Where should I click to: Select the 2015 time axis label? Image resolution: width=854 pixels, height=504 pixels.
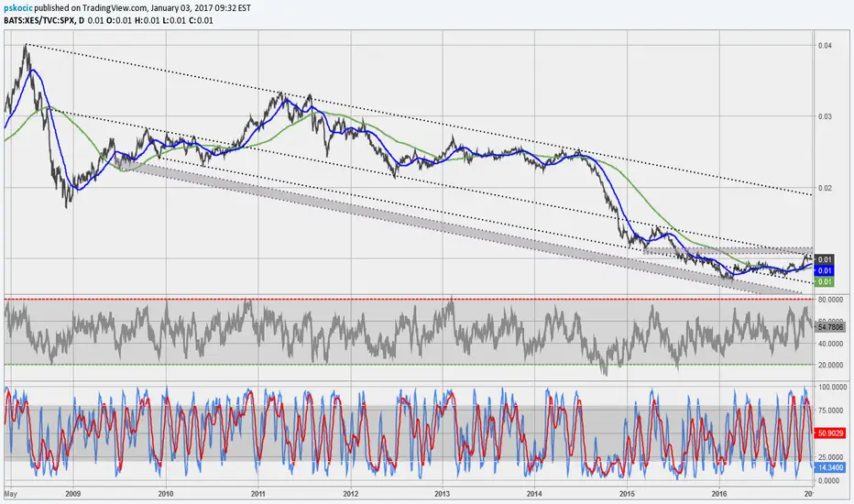coord(628,494)
